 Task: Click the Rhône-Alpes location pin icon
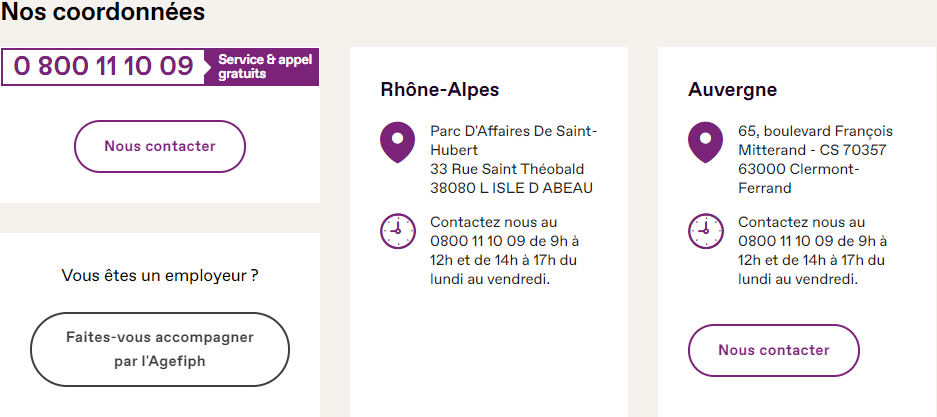pyautogui.click(x=397, y=142)
